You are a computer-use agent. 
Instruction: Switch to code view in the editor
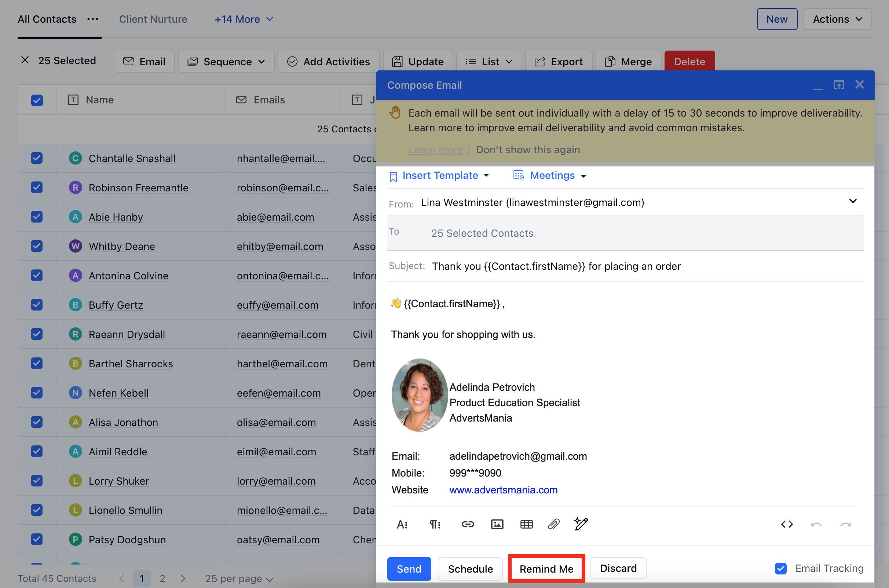pyautogui.click(x=787, y=524)
